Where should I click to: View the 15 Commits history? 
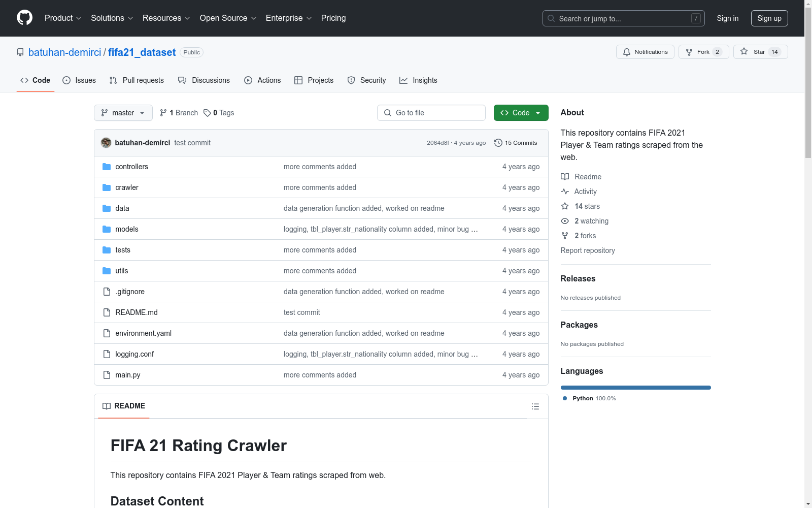[516, 143]
